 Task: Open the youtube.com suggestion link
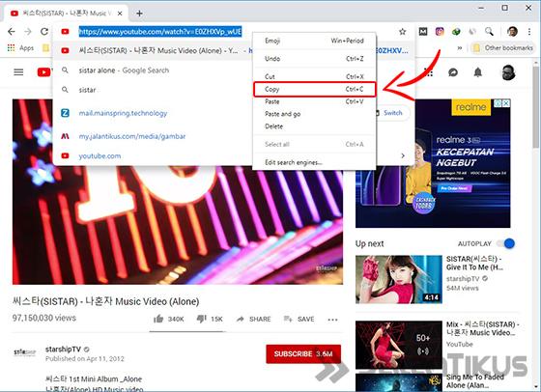[x=100, y=156]
